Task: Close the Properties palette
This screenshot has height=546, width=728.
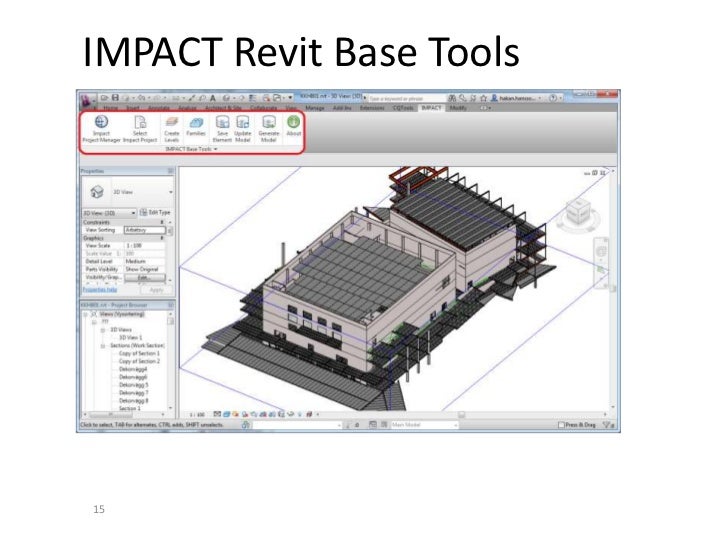Action: (x=170, y=171)
